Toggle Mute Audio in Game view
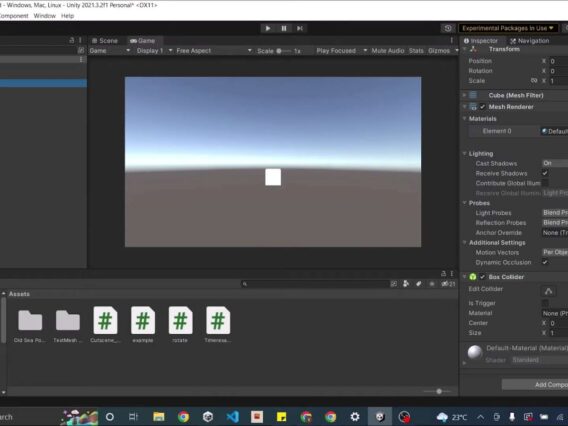This screenshot has width=568, height=426. pos(388,51)
